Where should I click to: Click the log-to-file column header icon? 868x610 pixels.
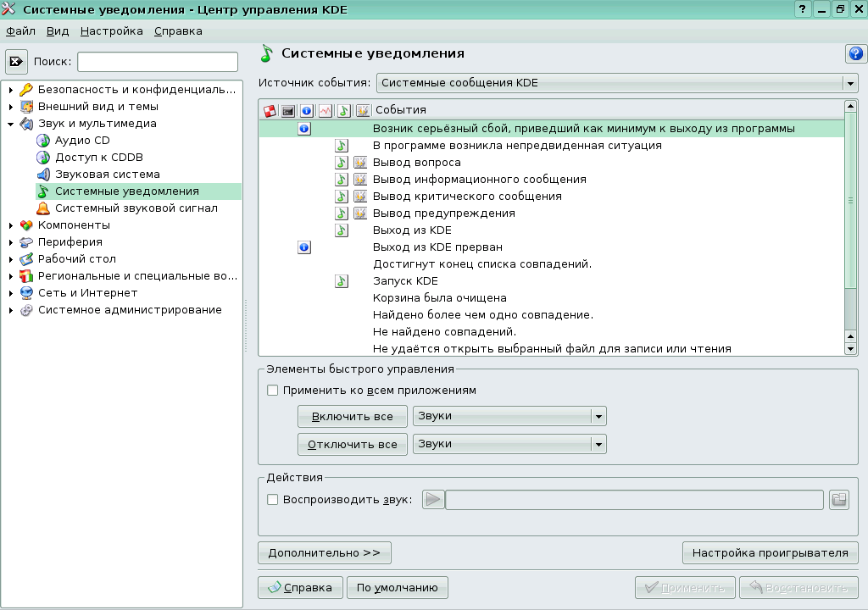[325, 110]
